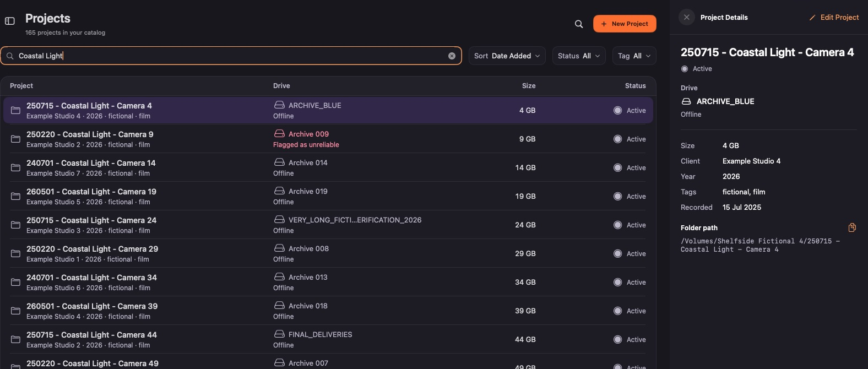Click the Archive 018 drive name

pyautogui.click(x=308, y=306)
